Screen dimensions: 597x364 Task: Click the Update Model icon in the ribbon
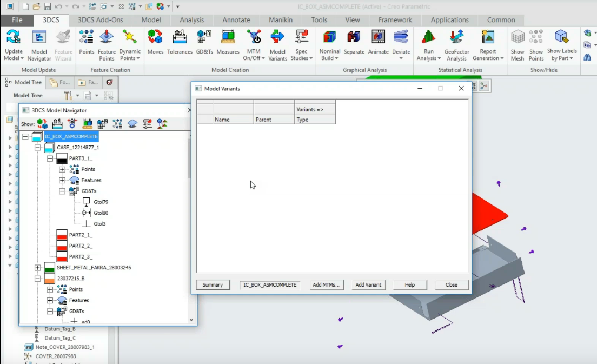(14, 38)
